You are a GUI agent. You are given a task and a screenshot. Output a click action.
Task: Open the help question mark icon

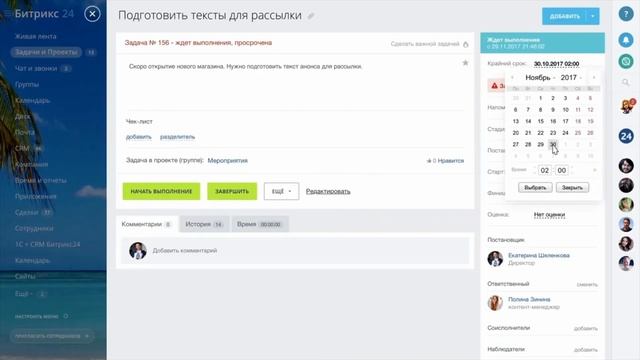(x=626, y=14)
